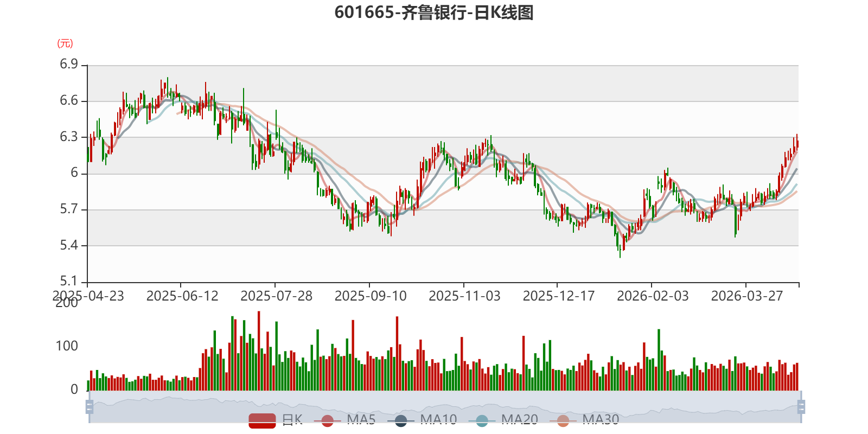The image size is (868, 434).
Task: Click the 0 volume axis label
Action: (74, 390)
